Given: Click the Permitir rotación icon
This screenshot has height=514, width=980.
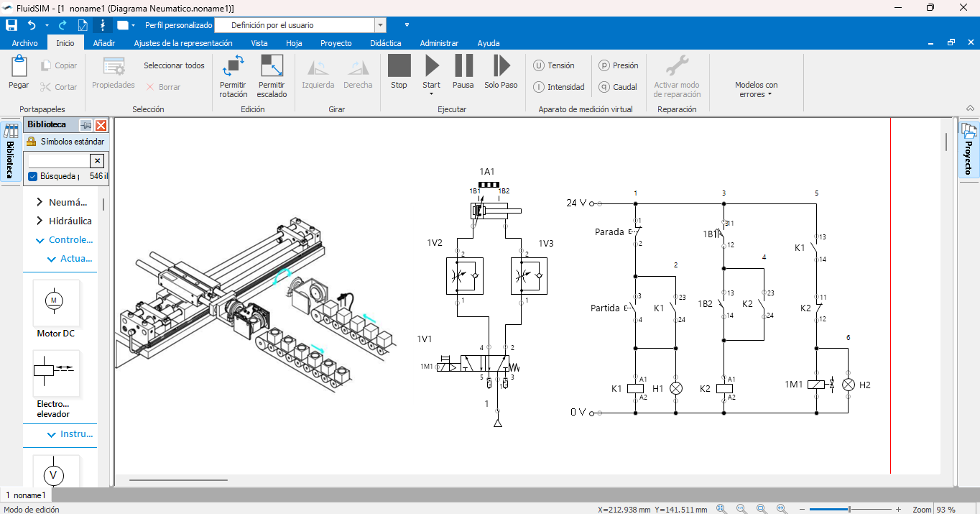Looking at the screenshot, I should point(233,66).
